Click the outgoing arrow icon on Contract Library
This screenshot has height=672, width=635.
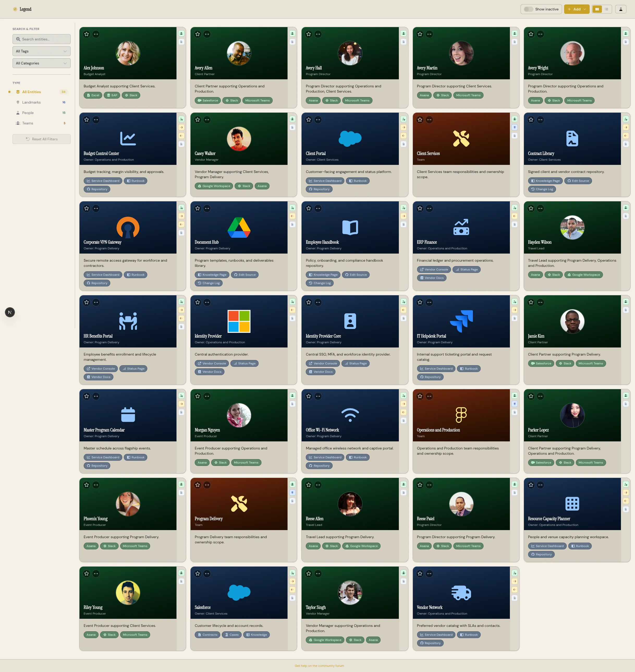(x=626, y=128)
